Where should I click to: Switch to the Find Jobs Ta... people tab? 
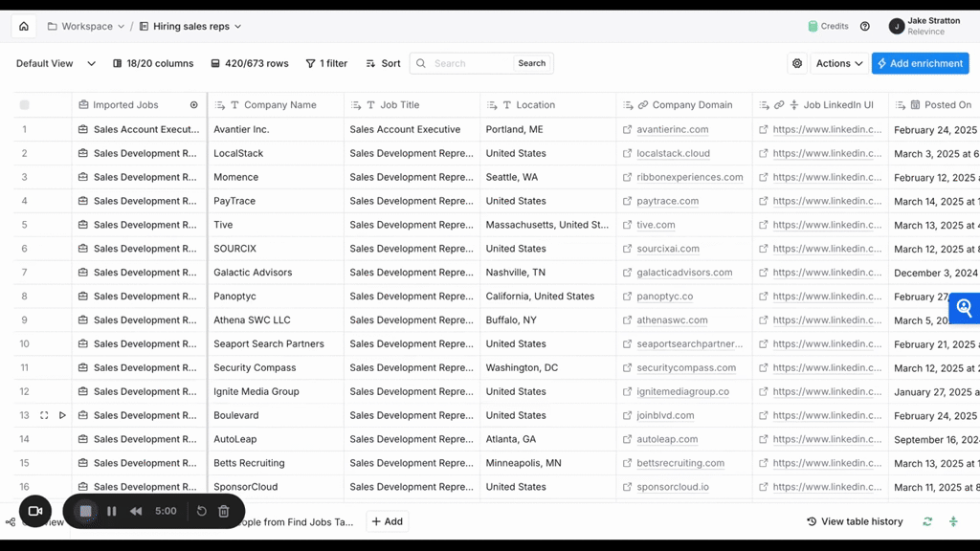299,521
